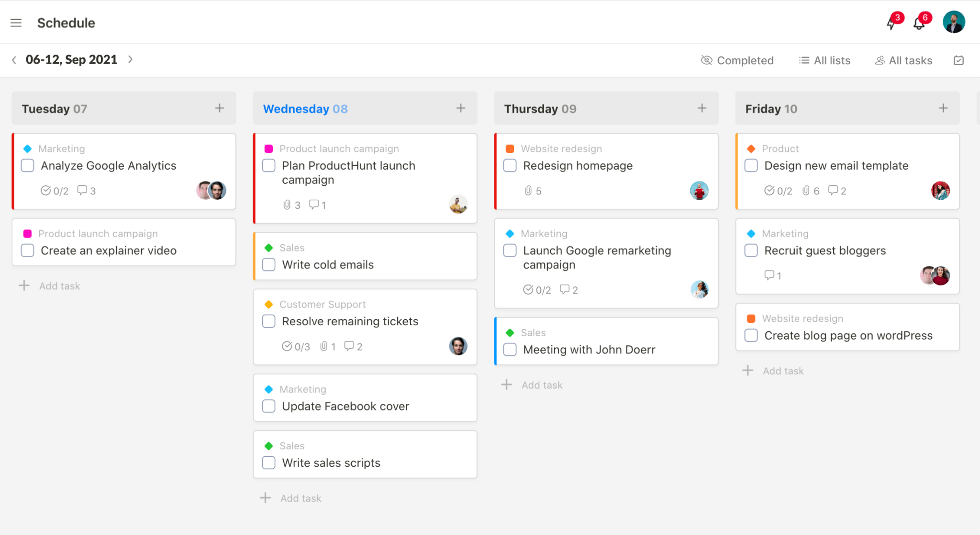The image size is (980, 535).
Task: Expand to next week using right chevron
Action: 131,59
